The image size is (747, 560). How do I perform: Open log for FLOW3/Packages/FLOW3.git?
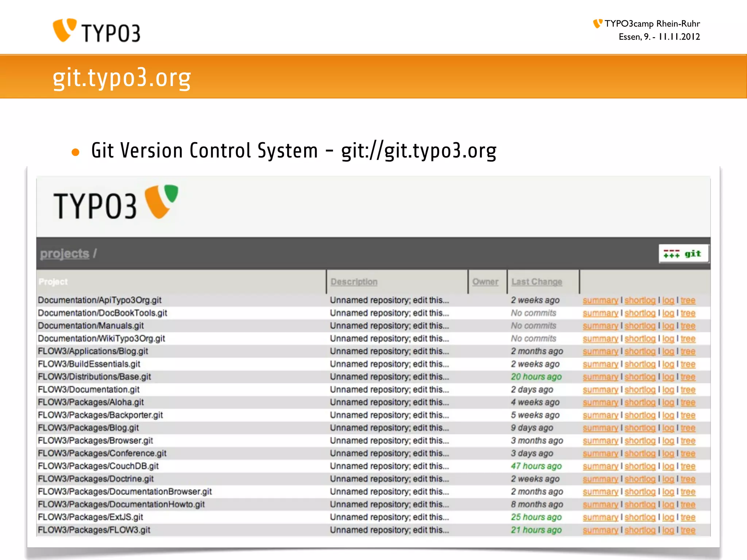[668, 530]
